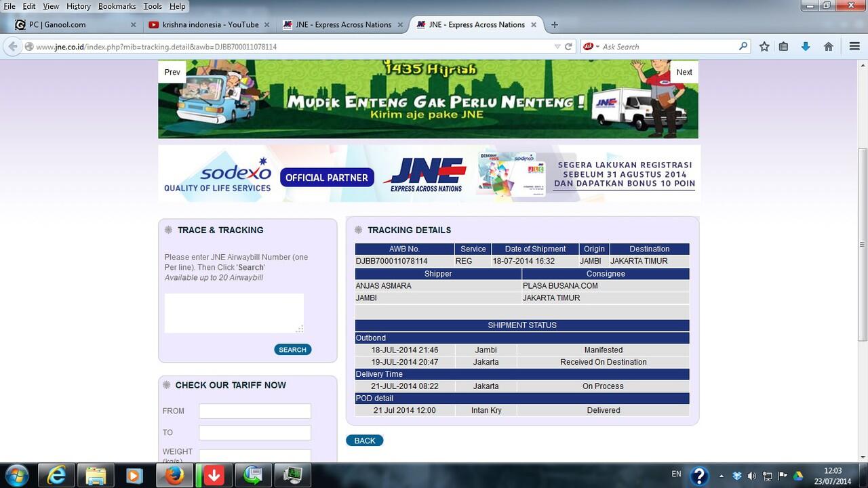The height and width of the screenshot is (488, 868).
Task: Click the SEARCH tracking button
Action: coord(293,350)
